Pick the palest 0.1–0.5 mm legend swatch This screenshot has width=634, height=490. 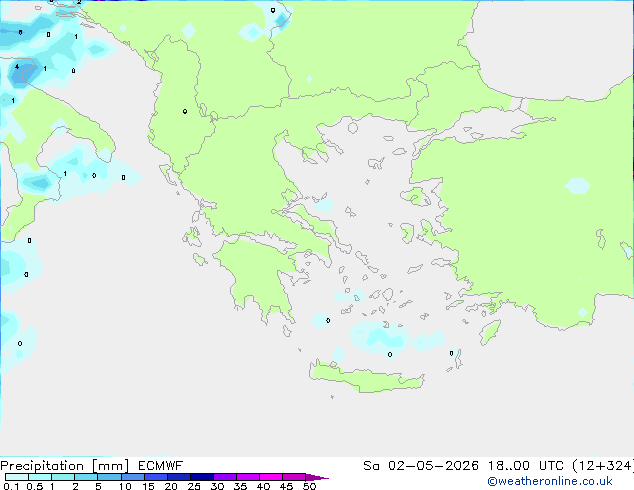point(17,477)
